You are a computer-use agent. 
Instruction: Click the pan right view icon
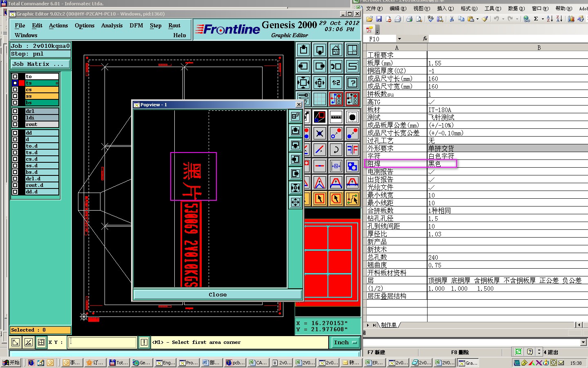click(320, 66)
